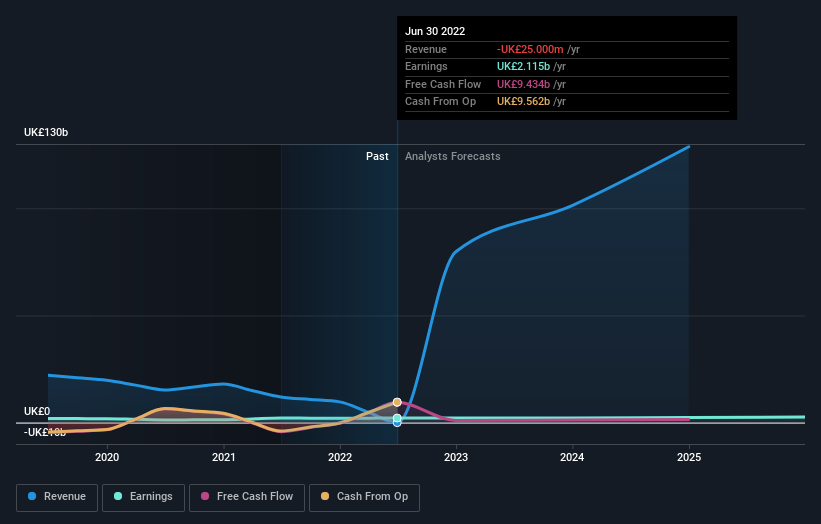This screenshot has width=821, height=524.
Task: Click the Free Cash Flow row label in tooltip
Action: [443, 84]
